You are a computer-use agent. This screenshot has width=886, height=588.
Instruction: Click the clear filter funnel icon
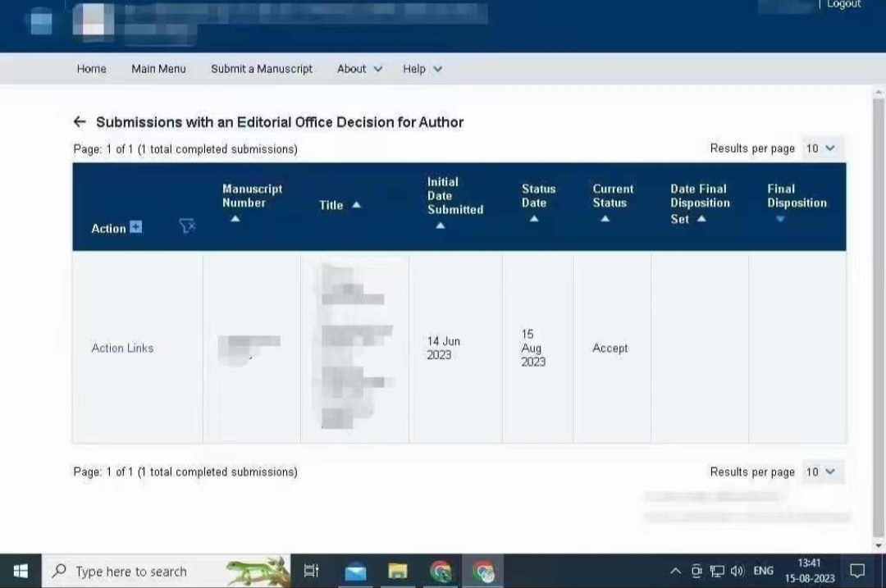[187, 226]
